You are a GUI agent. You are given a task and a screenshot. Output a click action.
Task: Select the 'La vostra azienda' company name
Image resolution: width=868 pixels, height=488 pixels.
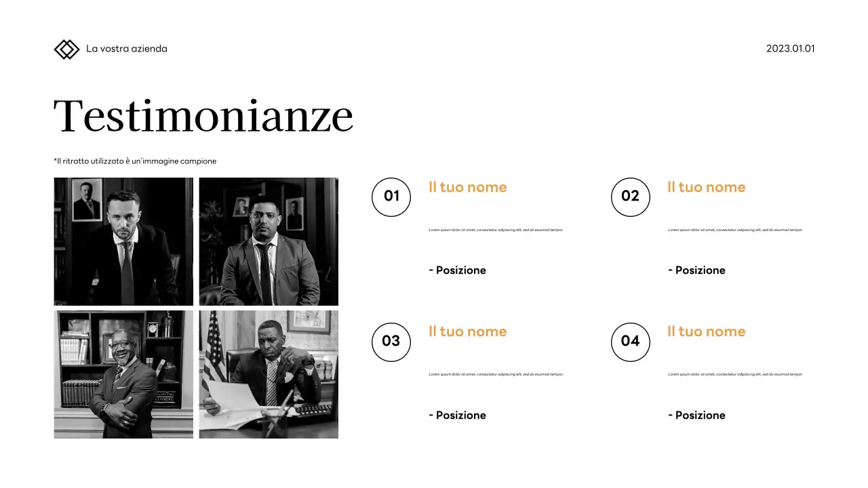click(x=126, y=49)
